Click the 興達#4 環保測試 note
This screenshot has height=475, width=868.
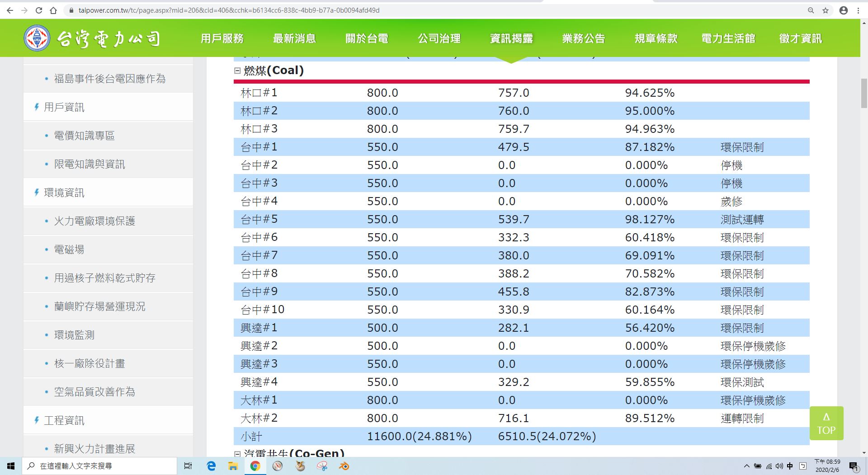pos(742,382)
